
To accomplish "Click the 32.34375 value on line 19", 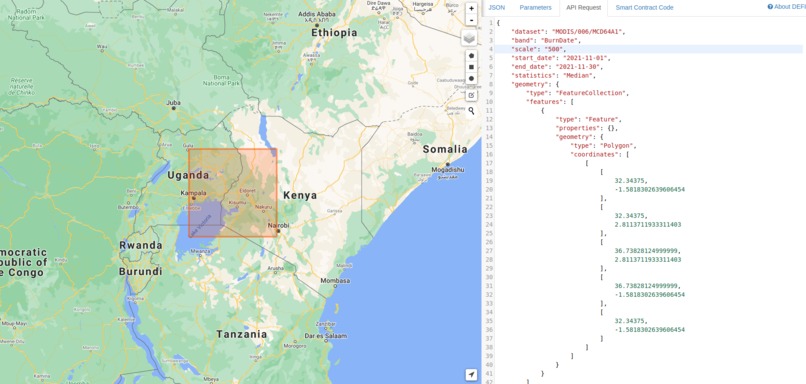I will (630, 181).
